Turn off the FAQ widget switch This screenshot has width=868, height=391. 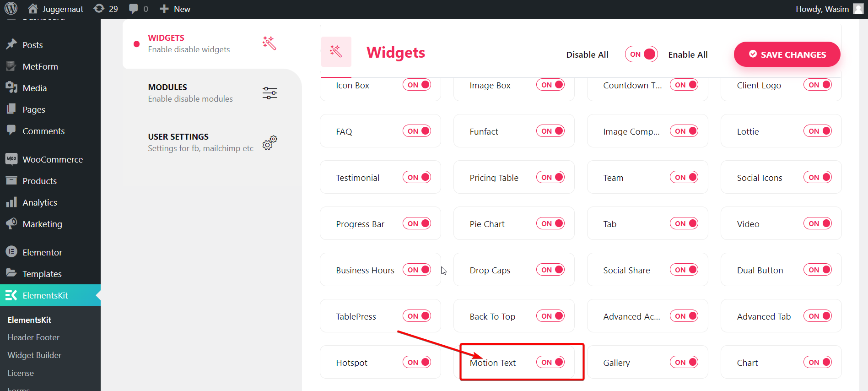(x=417, y=131)
